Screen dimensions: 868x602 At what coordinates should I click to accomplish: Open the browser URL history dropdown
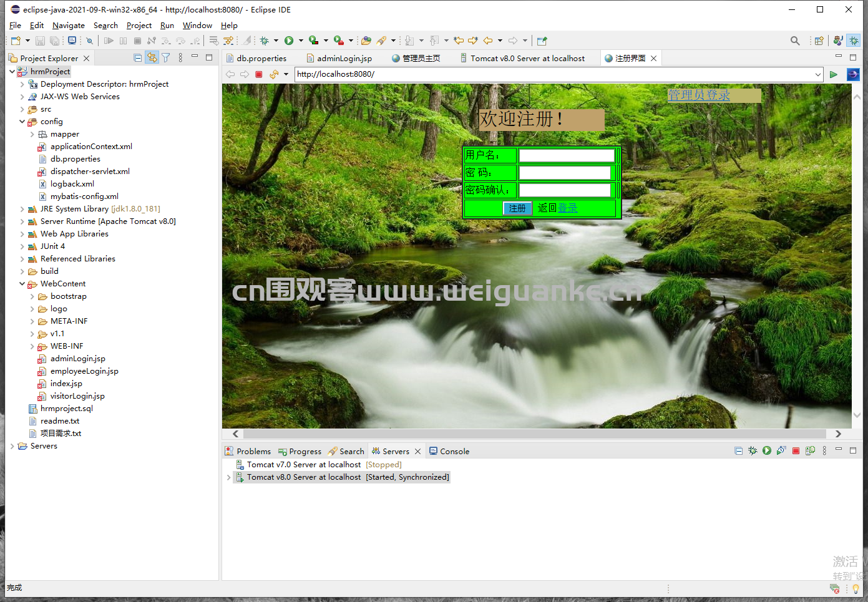817,74
